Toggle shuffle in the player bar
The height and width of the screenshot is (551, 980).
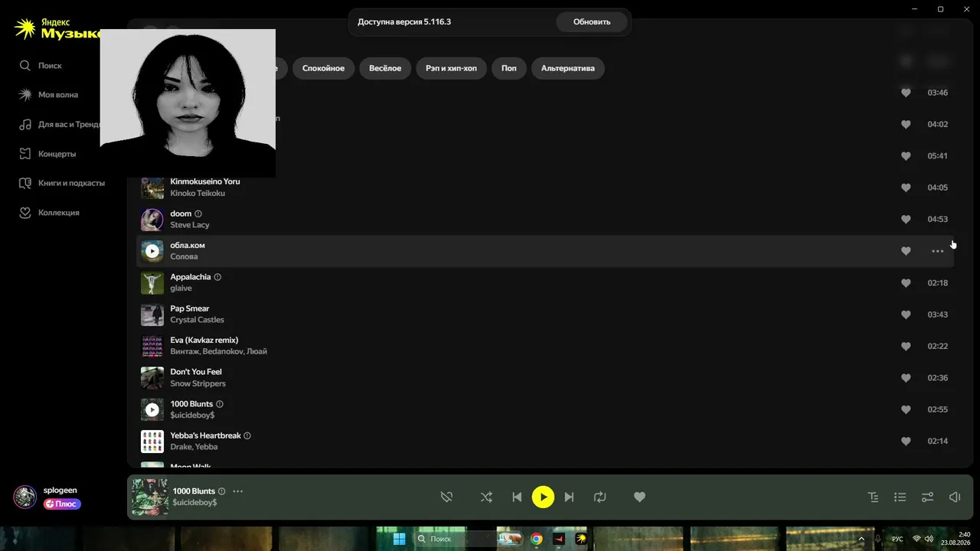(x=486, y=497)
